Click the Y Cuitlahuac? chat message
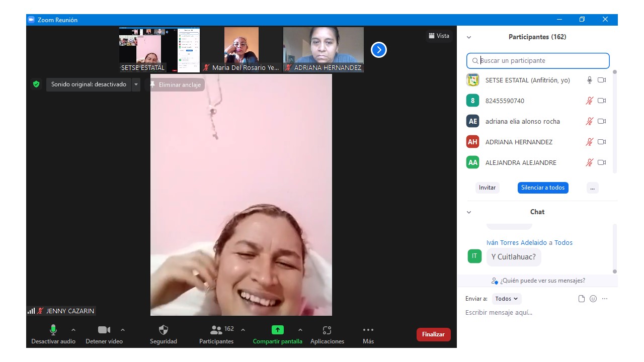Image resolution: width=644 pixels, height=362 pixels. pyautogui.click(x=514, y=257)
